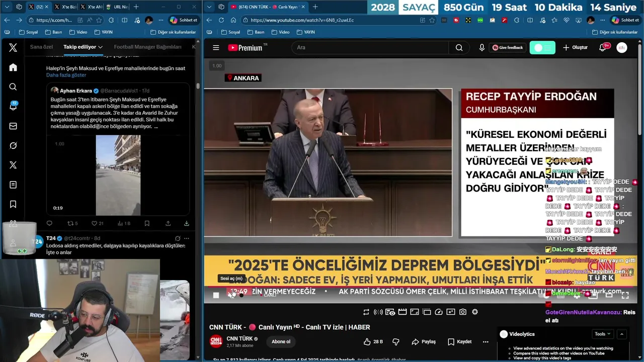The width and height of the screenshot is (644, 362).
Task: Share the Halep tweet
Action: 168,223
